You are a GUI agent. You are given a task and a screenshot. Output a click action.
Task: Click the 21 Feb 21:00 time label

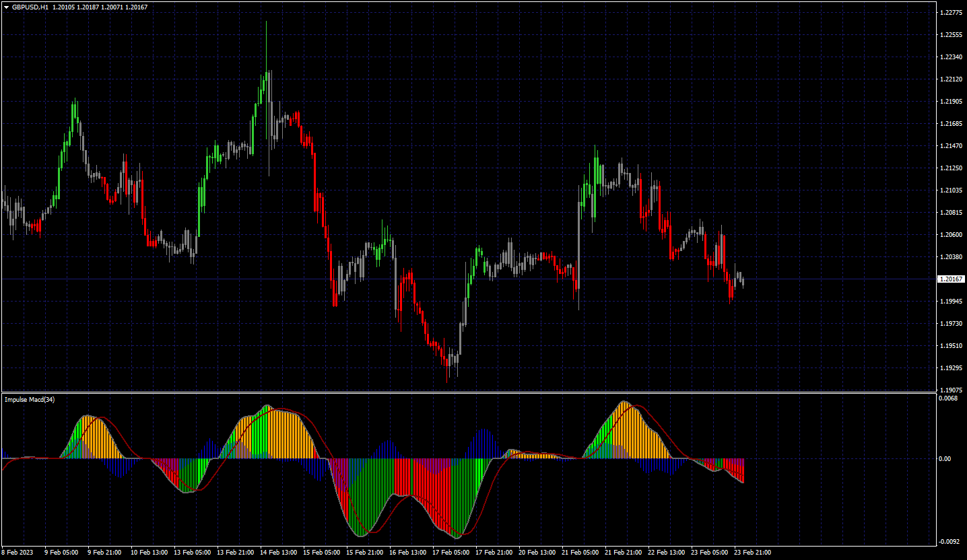[x=624, y=553]
